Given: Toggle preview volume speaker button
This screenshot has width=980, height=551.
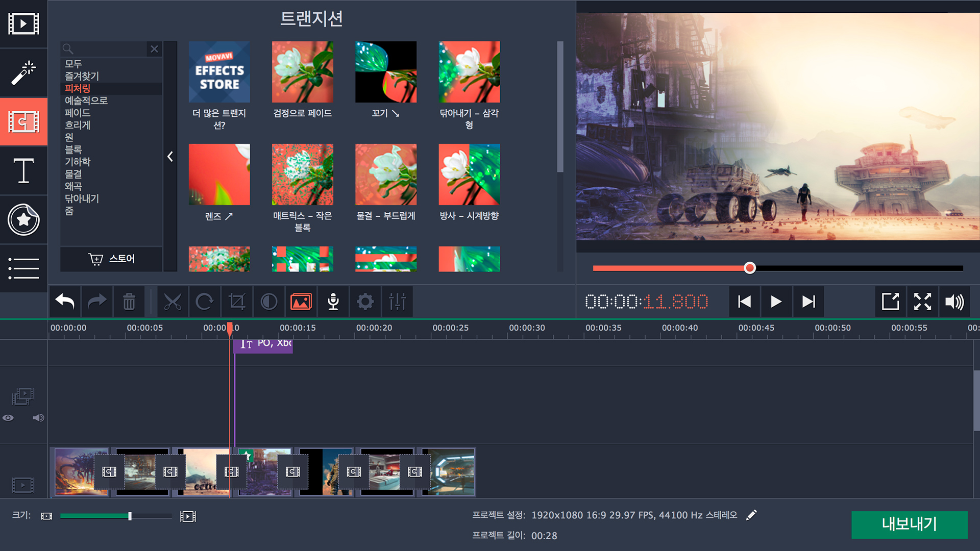Looking at the screenshot, I should point(954,302).
